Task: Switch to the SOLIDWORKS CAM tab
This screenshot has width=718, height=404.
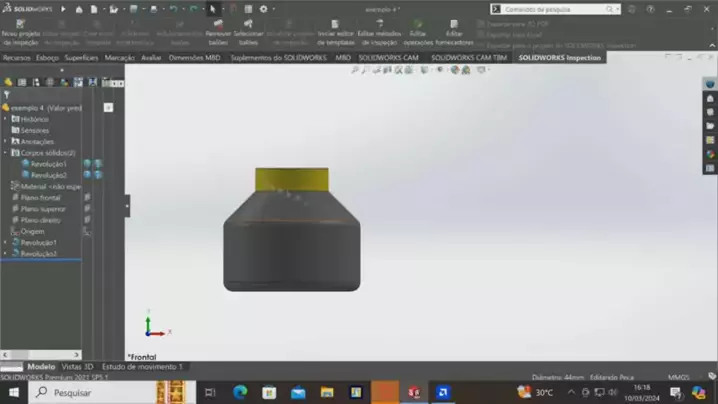Action: (x=388, y=58)
